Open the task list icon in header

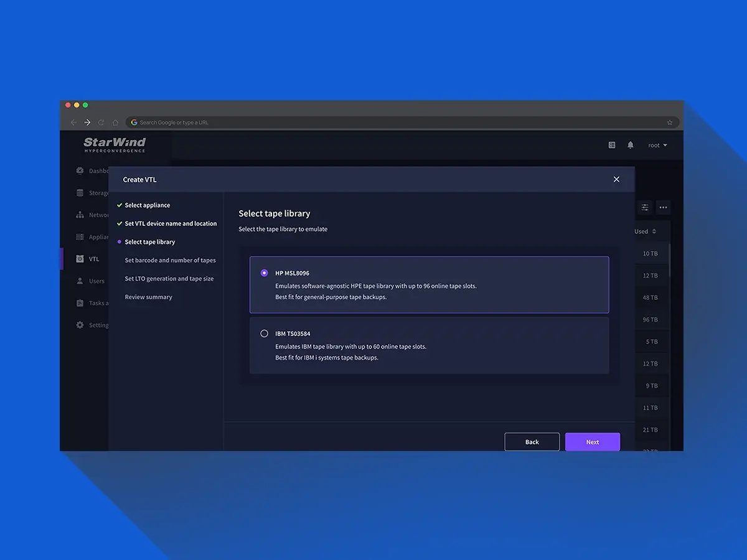pos(612,145)
